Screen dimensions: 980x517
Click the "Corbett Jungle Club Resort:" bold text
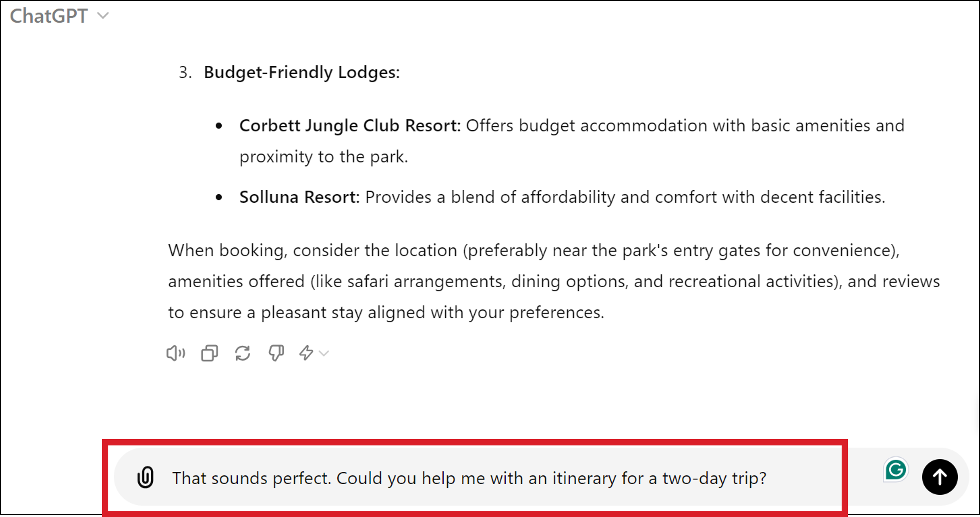350,125
